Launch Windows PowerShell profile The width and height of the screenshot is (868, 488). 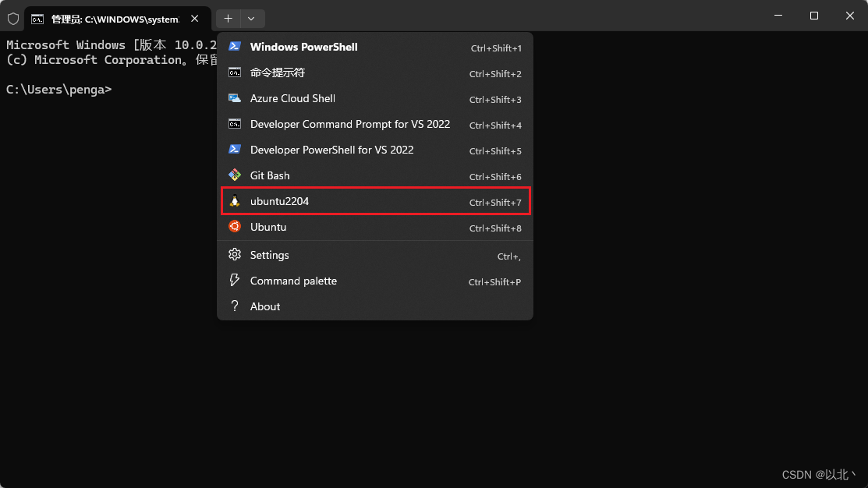[375, 47]
